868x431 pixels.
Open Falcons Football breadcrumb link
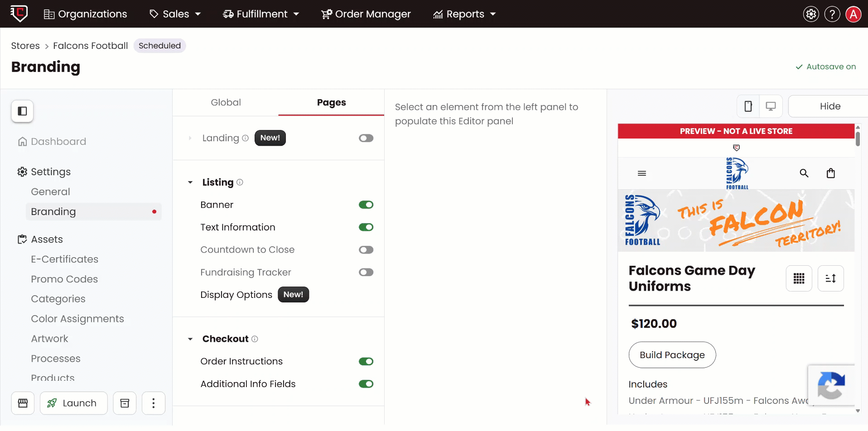[91, 46]
